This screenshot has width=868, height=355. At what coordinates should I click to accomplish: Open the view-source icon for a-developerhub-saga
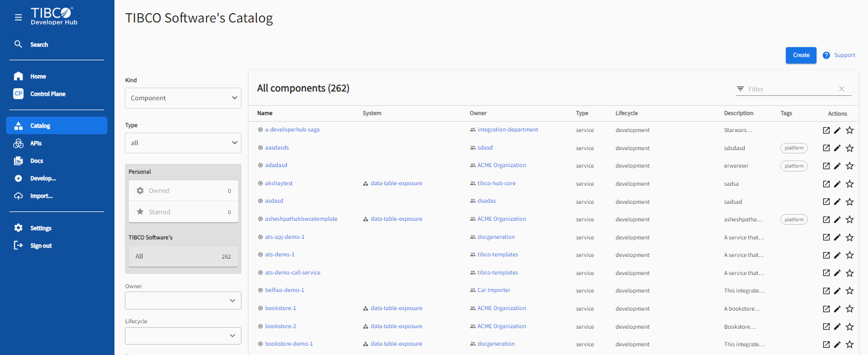click(826, 130)
